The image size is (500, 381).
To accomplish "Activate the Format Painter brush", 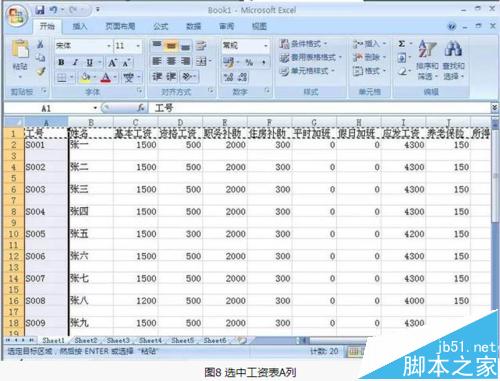I will 41,71.
